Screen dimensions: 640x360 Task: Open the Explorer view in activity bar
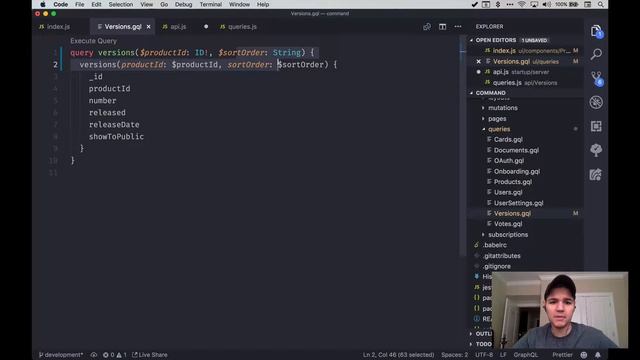pos(596,31)
